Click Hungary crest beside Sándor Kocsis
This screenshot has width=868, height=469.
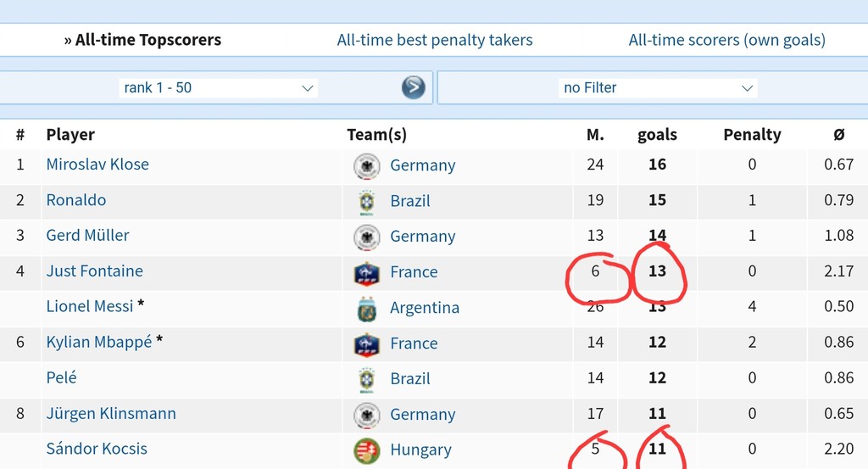click(366, 450)
